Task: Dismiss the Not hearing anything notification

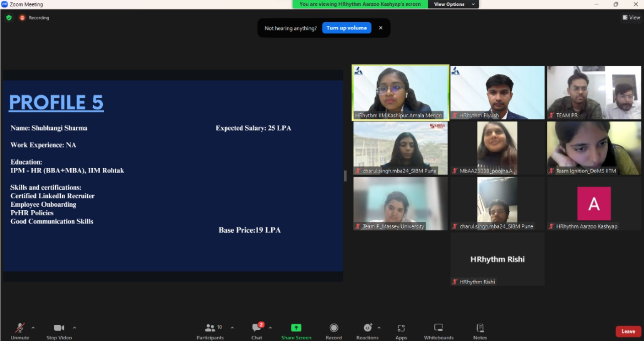Action: coord(381,28)
